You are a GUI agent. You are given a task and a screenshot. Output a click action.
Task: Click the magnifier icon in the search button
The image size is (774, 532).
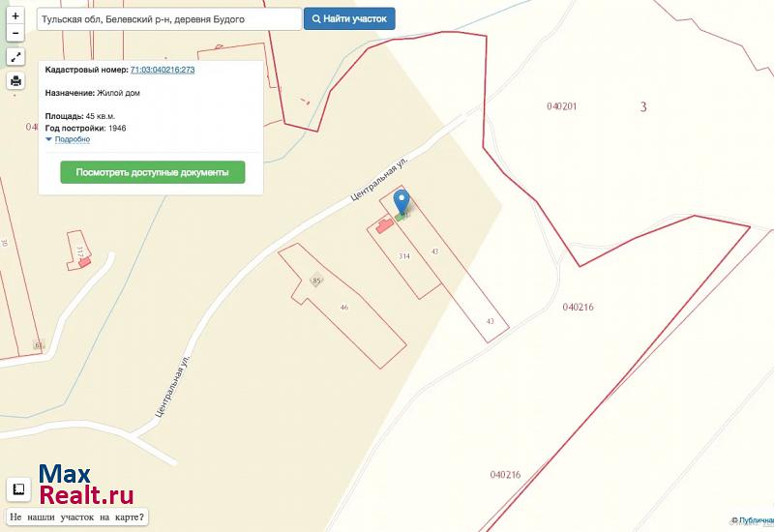pyautogui.click(x=316, y=19)
